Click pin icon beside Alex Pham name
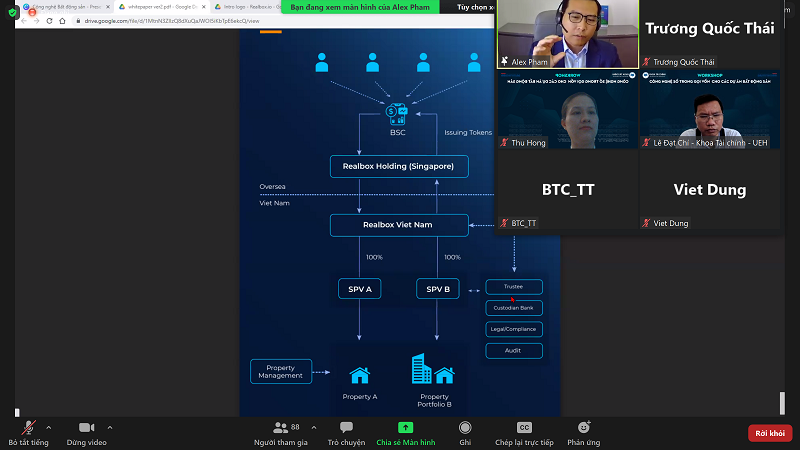Viewport: 800px width, 450px height. (505, 62)
